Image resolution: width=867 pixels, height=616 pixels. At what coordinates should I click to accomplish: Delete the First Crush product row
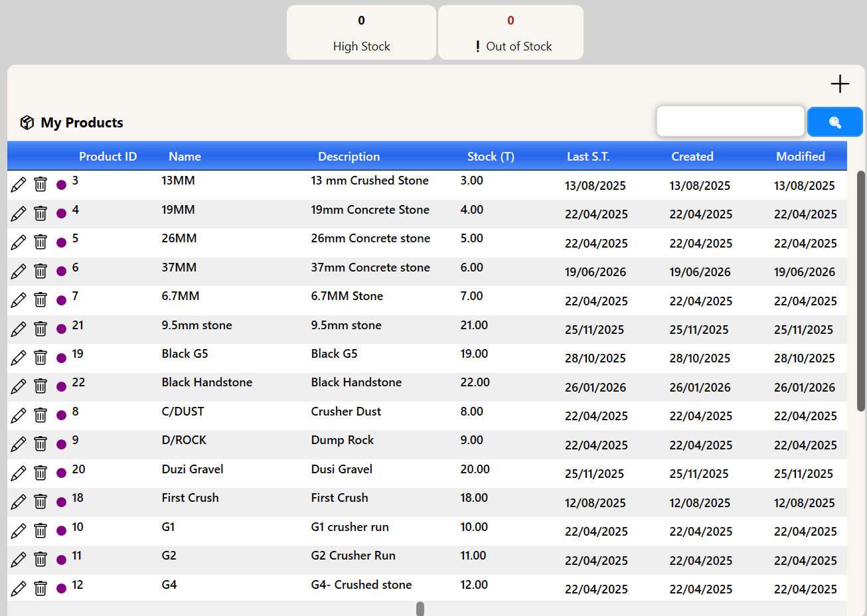[x=40, y=502]
